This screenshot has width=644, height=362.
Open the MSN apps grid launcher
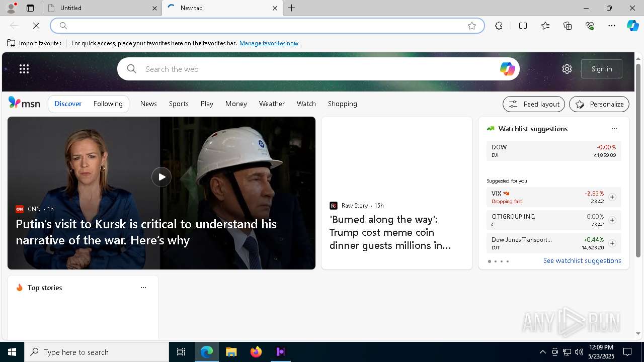coord(24,69)
